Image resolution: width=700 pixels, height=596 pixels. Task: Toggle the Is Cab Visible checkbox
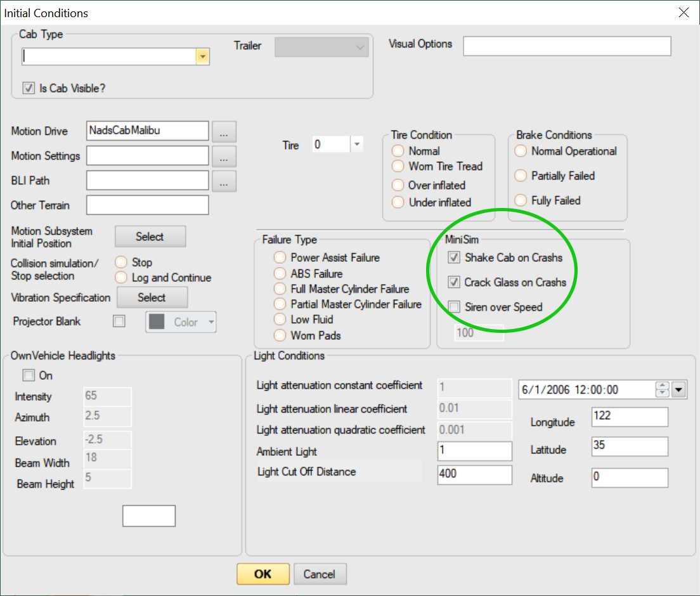coord(29,88)
